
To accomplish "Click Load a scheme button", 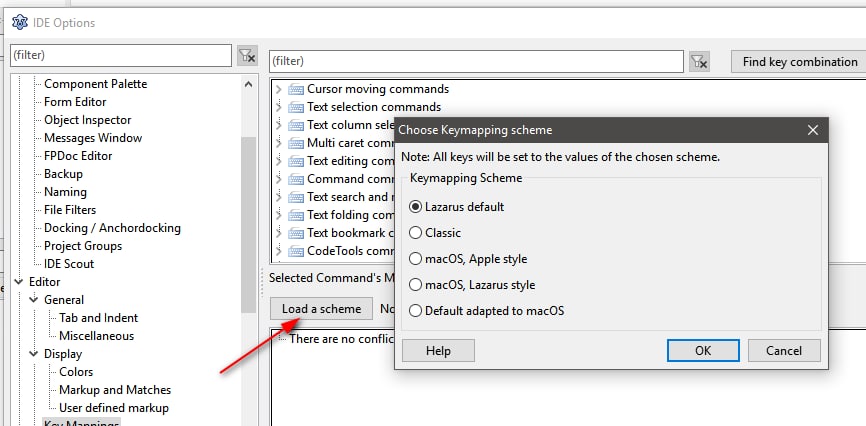I will coord(321,308).
